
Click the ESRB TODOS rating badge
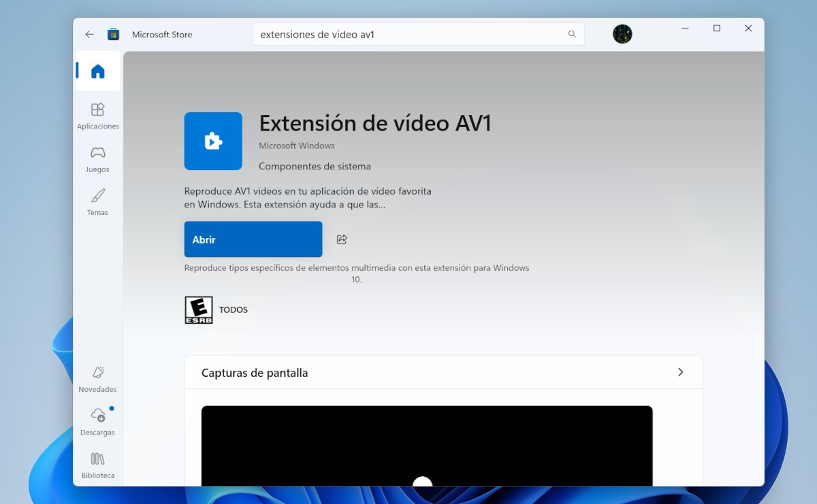(198, 309)
